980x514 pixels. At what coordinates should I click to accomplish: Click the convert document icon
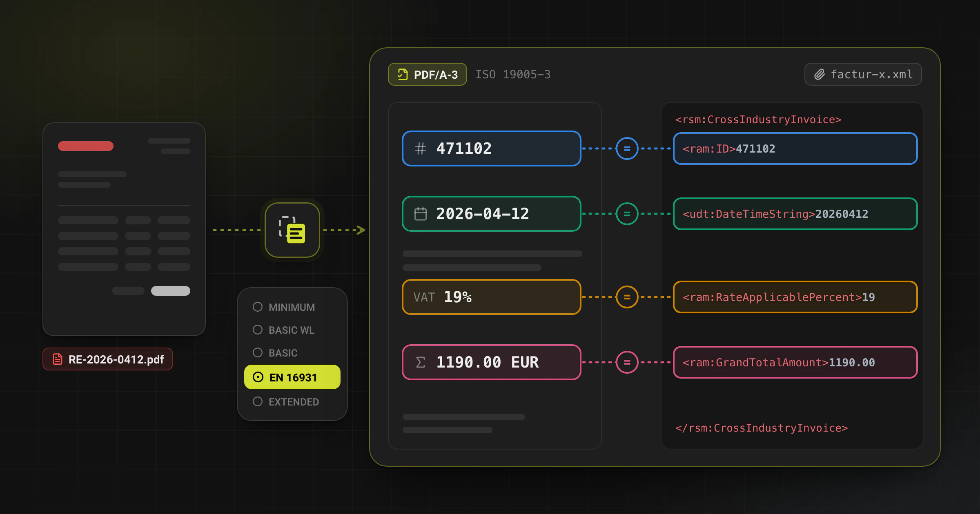(x=292, y=230)
